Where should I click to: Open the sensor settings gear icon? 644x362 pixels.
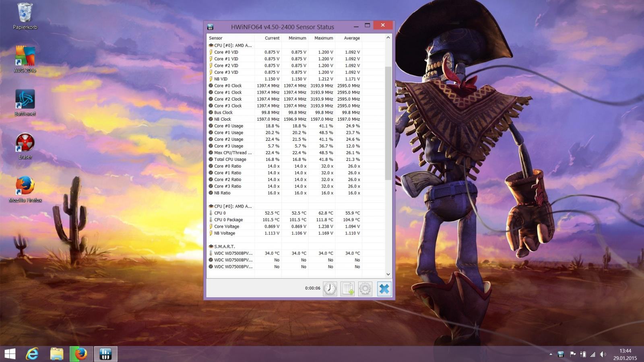click(365, 288)
